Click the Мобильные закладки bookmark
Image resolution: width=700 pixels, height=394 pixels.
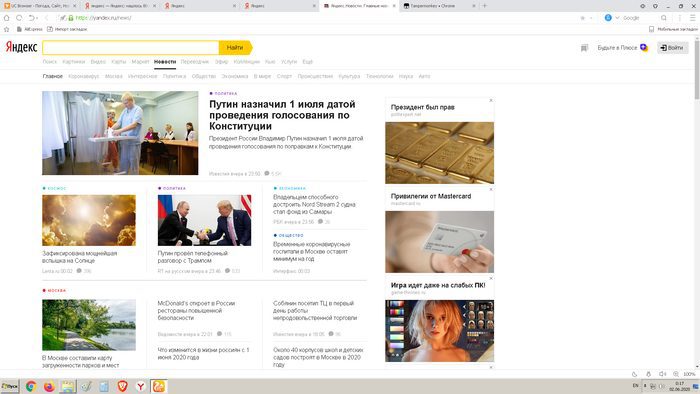(x=673, y=29)
